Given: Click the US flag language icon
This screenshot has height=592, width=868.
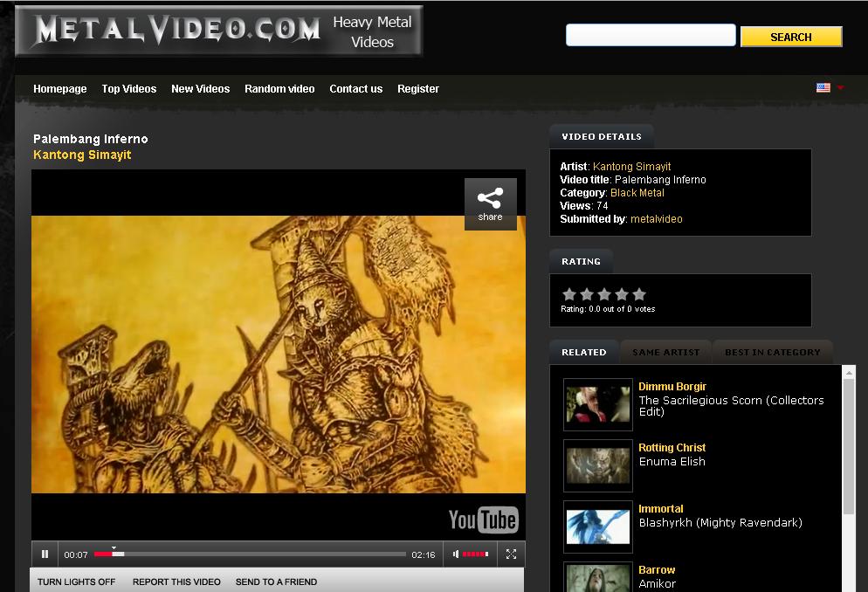Looking at the screenshot, I should click(823, 87).
